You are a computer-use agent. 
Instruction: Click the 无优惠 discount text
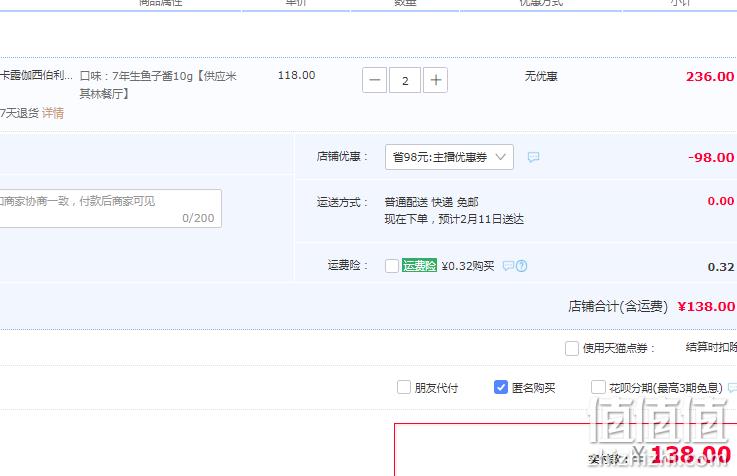coord(541,76)
